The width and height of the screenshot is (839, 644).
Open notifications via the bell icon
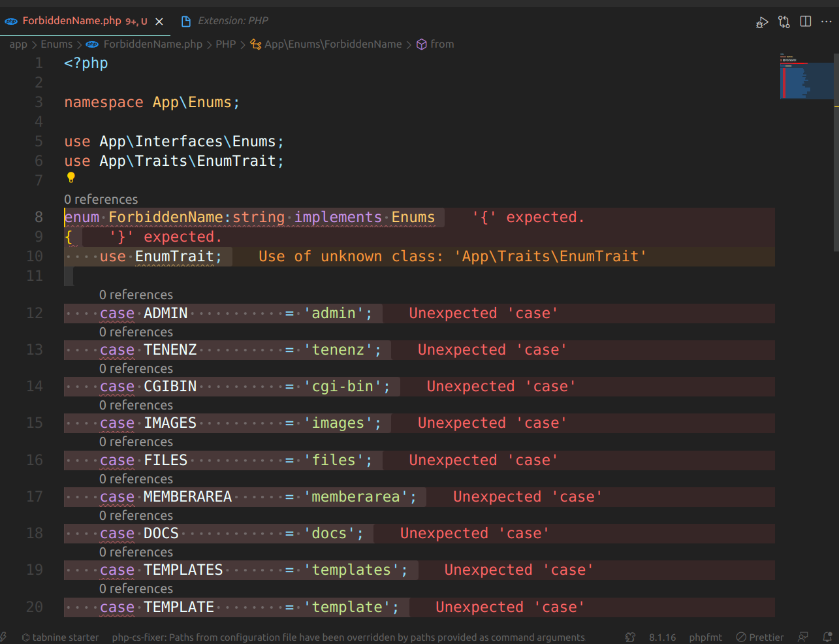(828, 637)
